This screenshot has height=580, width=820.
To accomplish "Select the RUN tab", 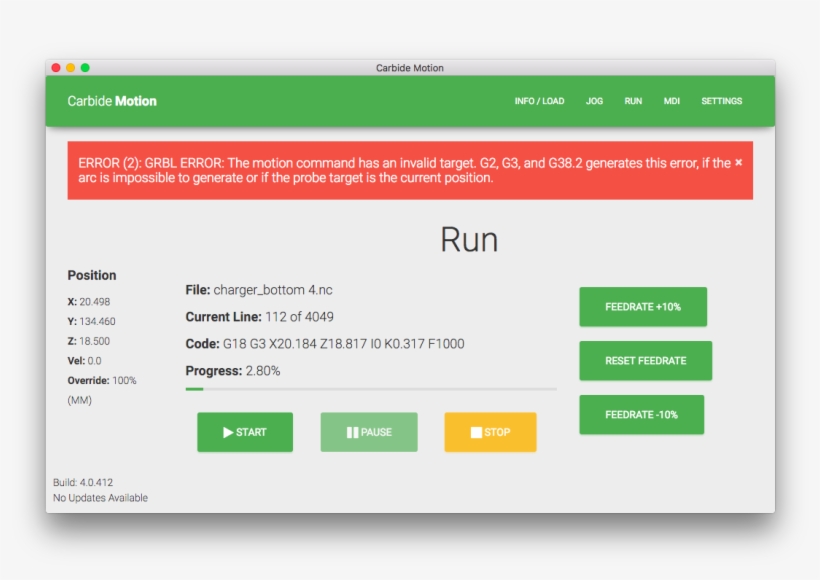I will pyautogui.click(x=633, y=101).
